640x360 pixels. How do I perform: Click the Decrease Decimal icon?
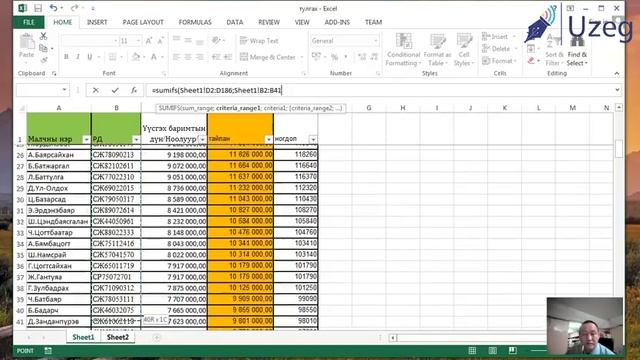point(374,57)
